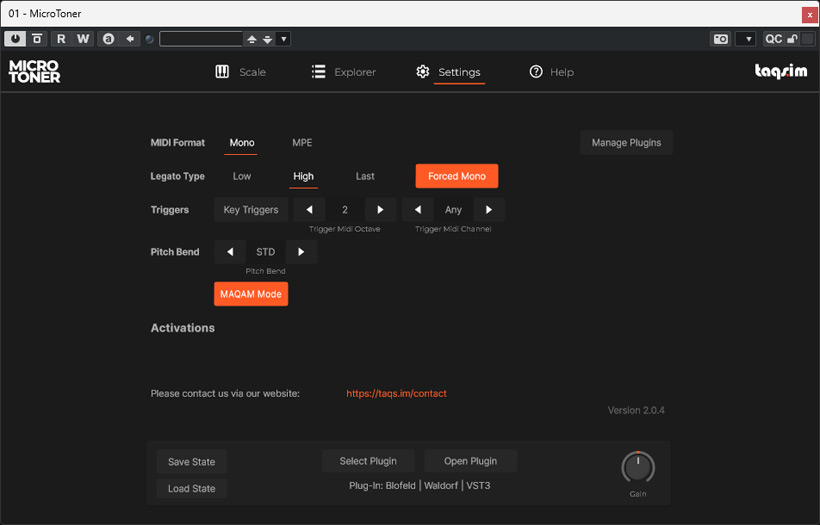Click the Pitch Bend value STD

click(266, 252)
